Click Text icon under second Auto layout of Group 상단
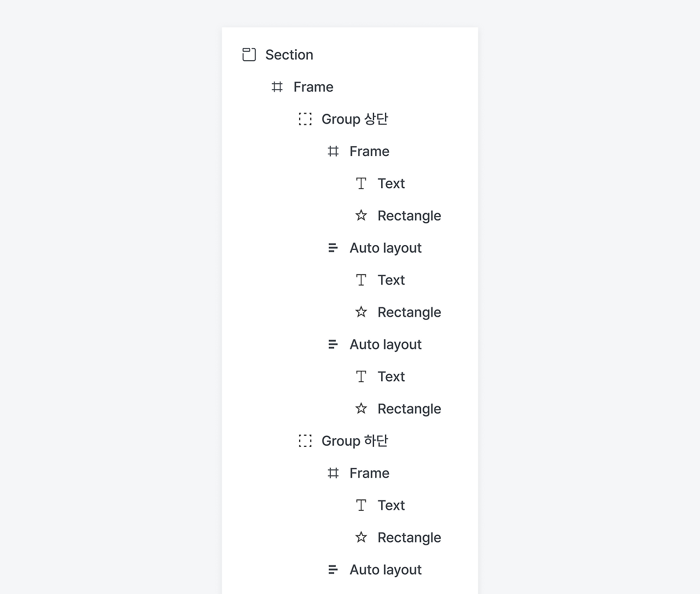The height and width of the screenshot is (594, 700). 361,377
